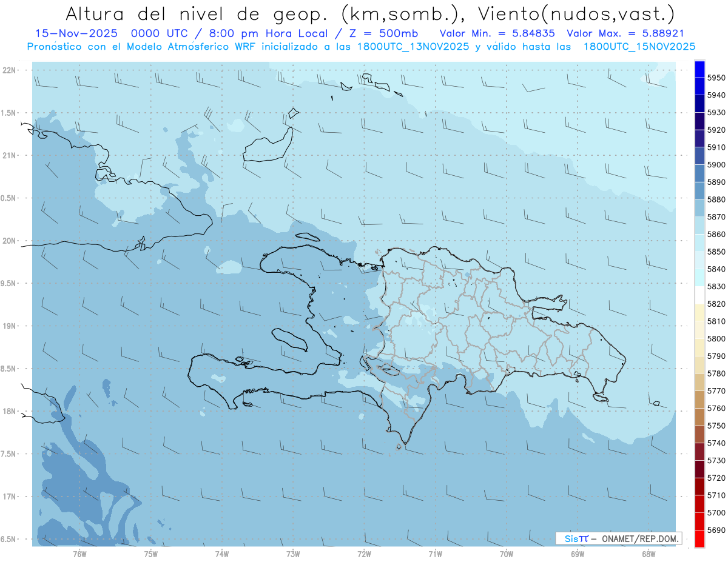This screenshot has height=562, width=728.
Task: Click the '75W' longitude label
Action: point(151,554)
